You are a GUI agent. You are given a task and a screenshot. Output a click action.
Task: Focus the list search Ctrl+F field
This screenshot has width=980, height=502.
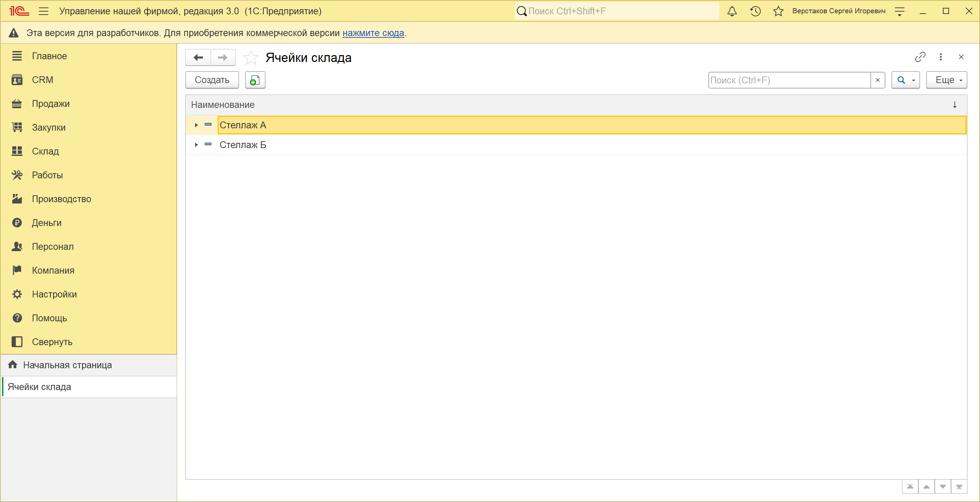pyautogui.click(x=789, y=80)
